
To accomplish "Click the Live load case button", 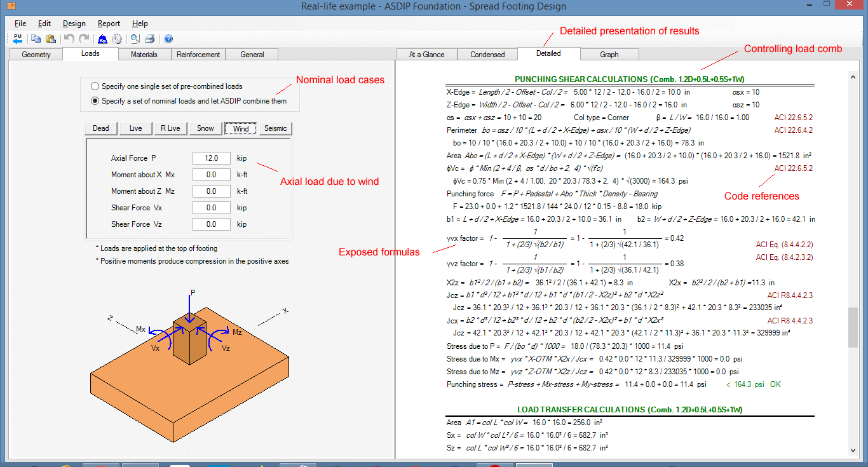I will [x=136, y=128].
